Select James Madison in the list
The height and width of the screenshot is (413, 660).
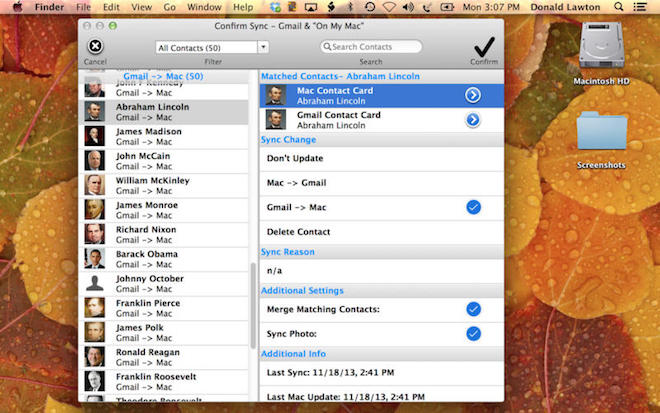164,136
